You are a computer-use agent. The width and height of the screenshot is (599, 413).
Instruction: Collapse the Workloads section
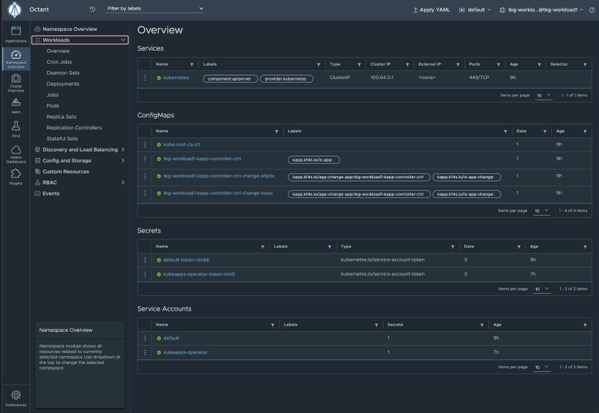[80, 40]
